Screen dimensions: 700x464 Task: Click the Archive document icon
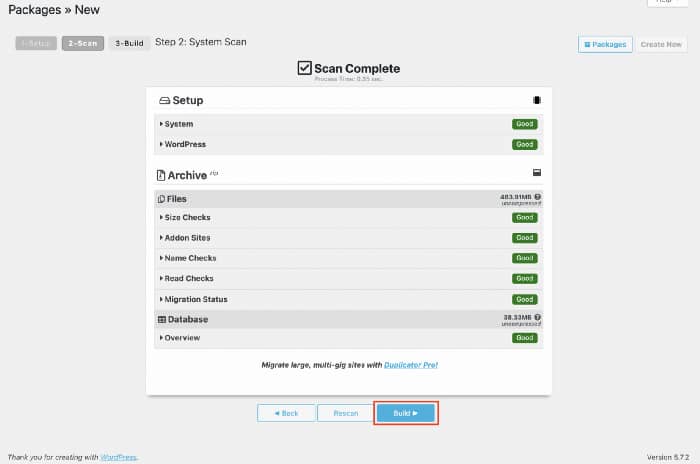[162, 175]
